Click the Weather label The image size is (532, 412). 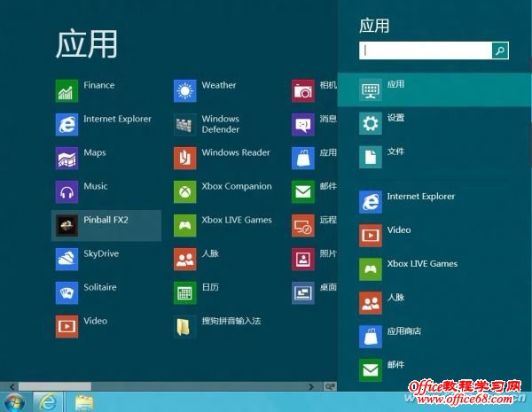point(219,85)
